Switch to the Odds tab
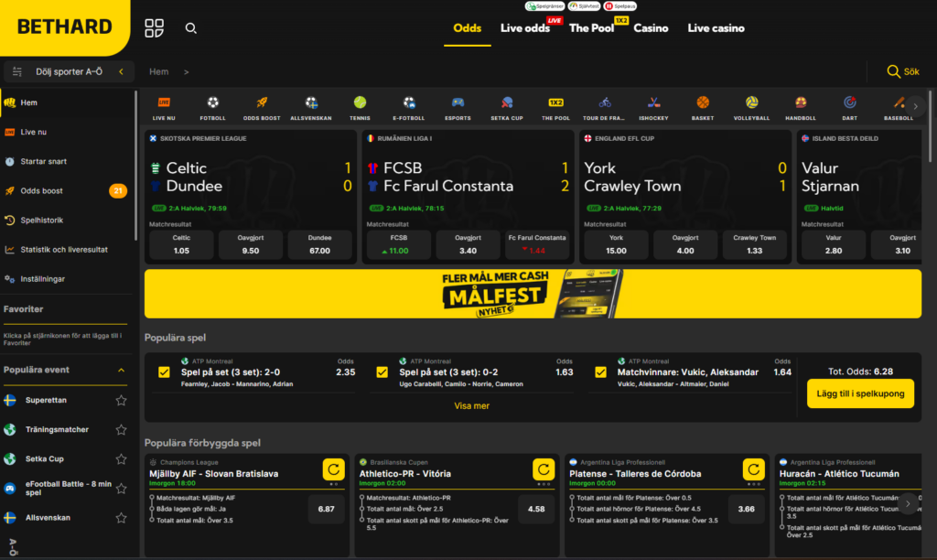Image resolution: width=937 pixels, height=560 pixels. 468,28
